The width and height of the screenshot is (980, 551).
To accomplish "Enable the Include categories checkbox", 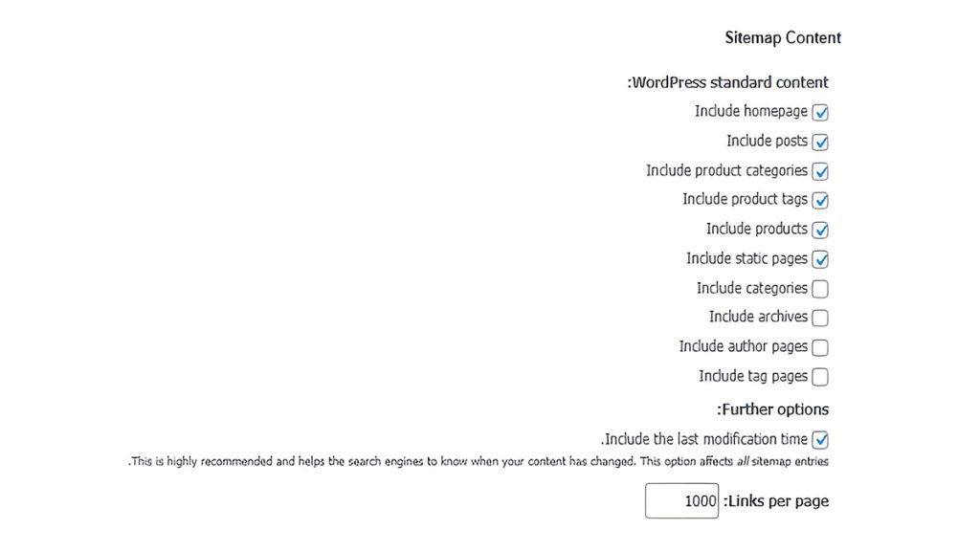I will click(820, 289).
